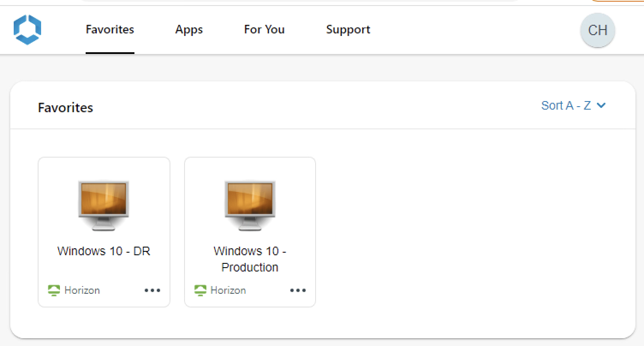The height and width of the screenshot is (346, 644).
Task: Switch to the Favorites tab
Action: [110, 30]
